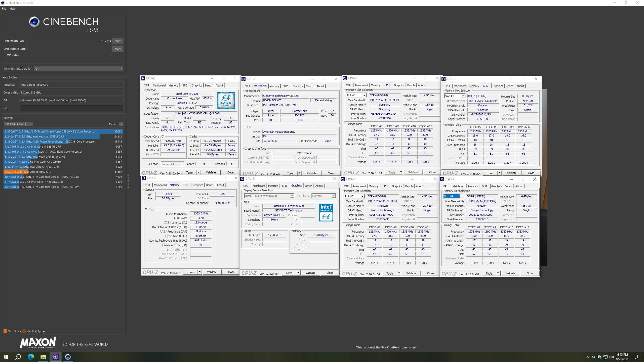644x362 pixels.
Task: Open taskbar search magnifier
Action: pos(18,357)
